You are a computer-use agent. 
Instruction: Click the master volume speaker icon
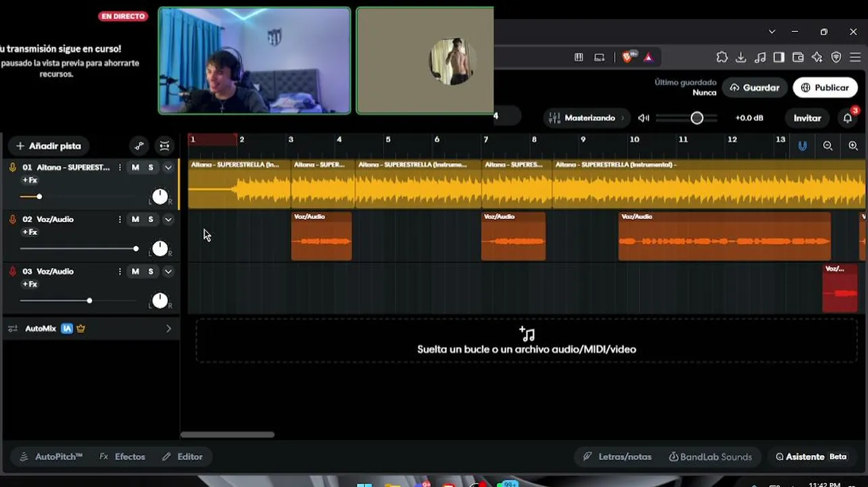click(x=644, y=118)
